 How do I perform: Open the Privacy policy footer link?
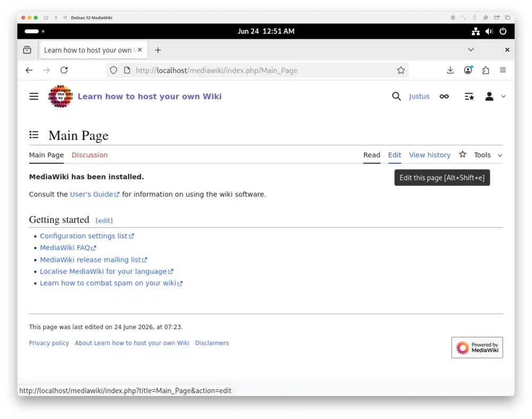49,343
